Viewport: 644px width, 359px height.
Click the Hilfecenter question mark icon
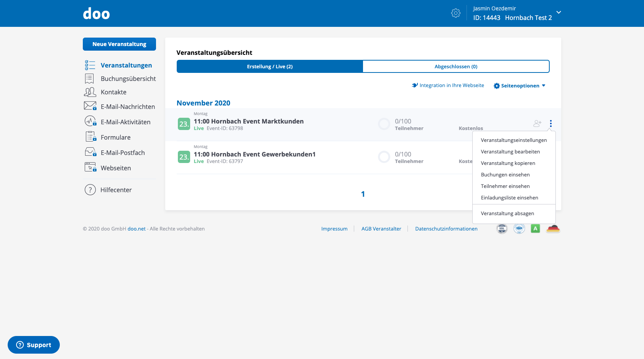[x=90, y=190]
